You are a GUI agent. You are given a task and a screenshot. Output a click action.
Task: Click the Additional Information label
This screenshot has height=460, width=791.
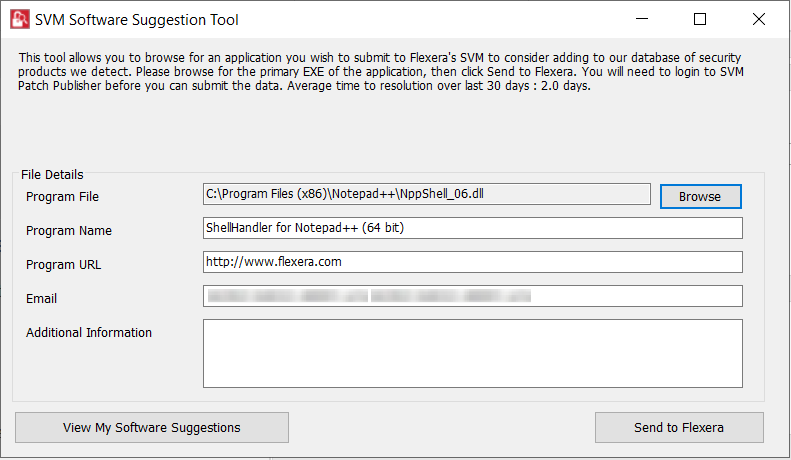[89, 333]
